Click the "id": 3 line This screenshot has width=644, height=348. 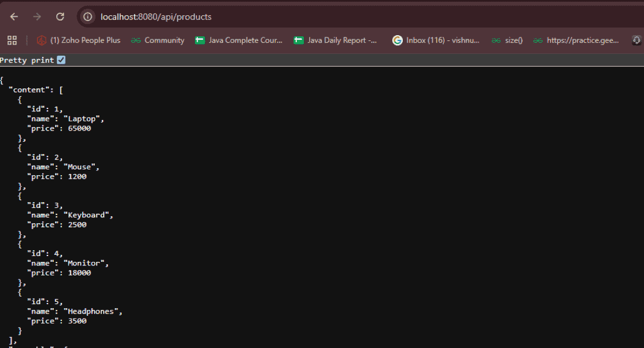click(x=44, y=206)
